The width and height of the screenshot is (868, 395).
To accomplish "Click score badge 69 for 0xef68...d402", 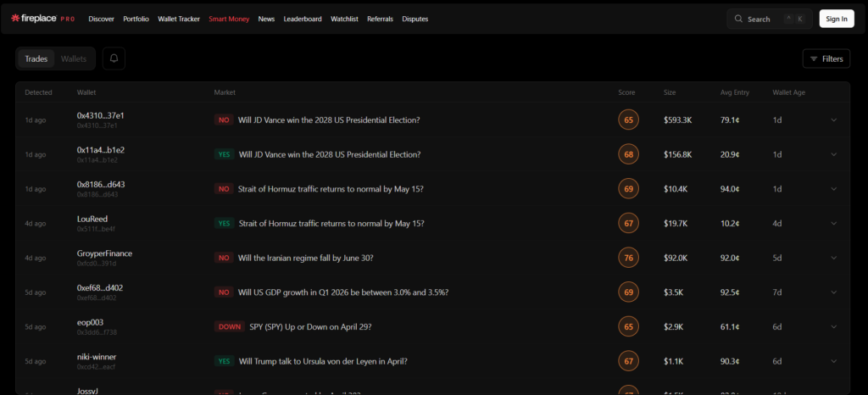I will tap(628, 292).
